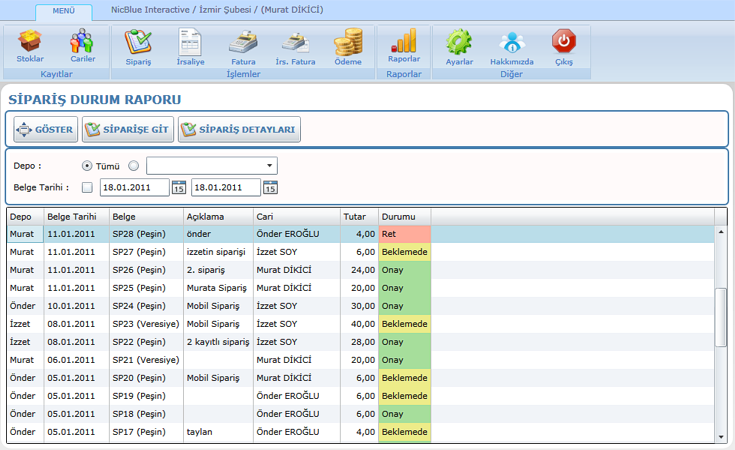Enable the Belge Tarihi checkbox

point(87,187)
